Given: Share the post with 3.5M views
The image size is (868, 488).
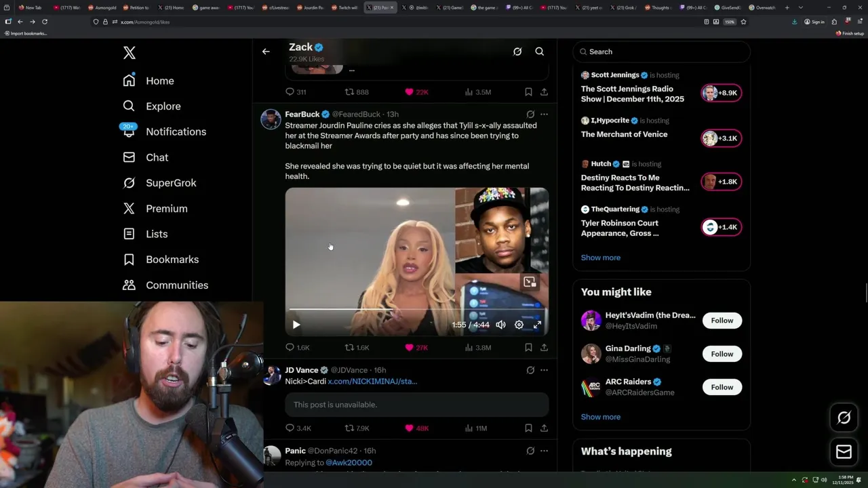Looking at the screenshot, I should point(544,92).
